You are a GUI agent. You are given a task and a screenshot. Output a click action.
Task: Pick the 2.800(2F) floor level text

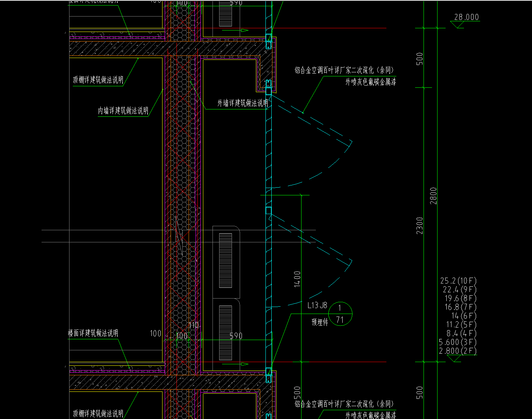pyautogui.click(x=458, y=351)
